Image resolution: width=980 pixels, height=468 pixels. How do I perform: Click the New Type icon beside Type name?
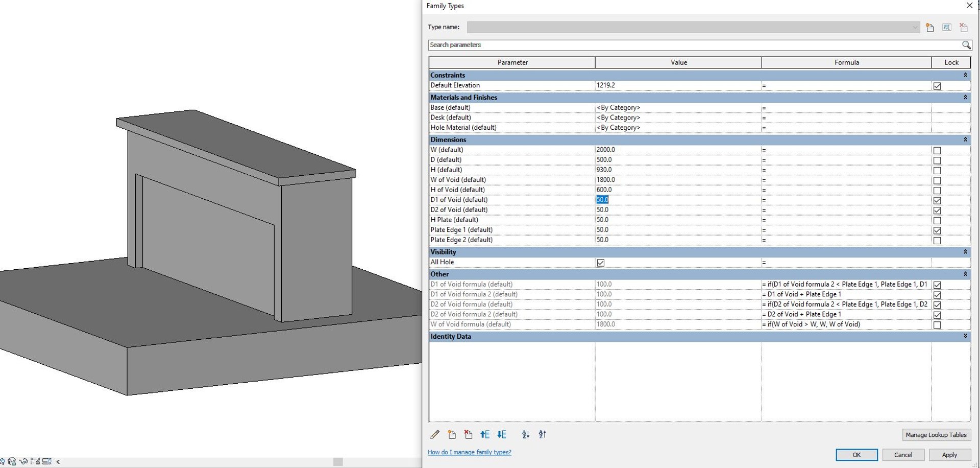pos(930,28)
